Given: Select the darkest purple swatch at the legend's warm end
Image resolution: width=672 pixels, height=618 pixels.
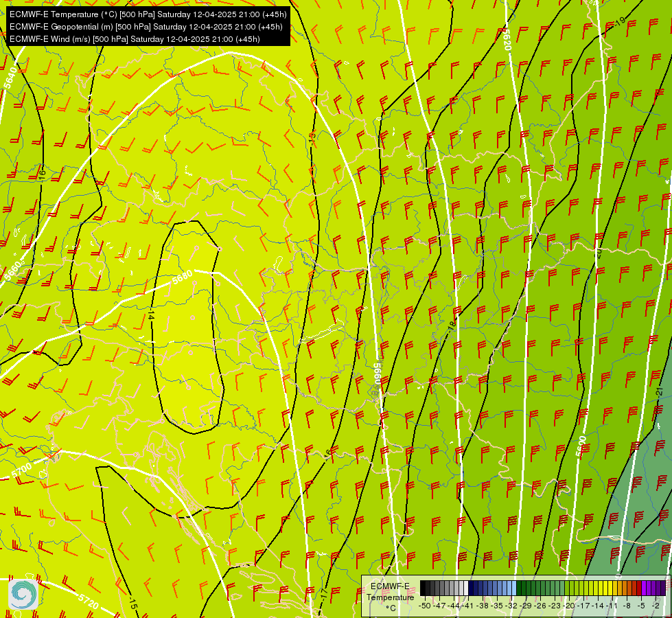Looking at the screenshot, I should click(664, 588).
